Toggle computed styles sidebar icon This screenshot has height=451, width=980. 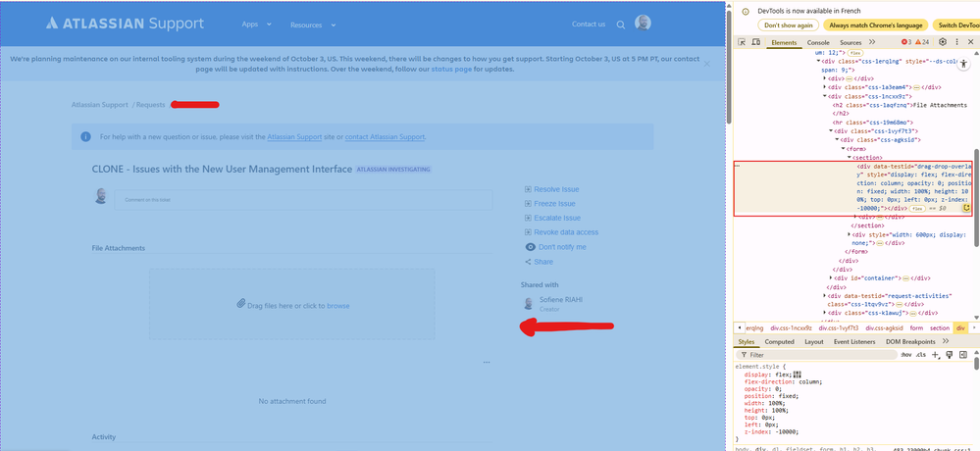pos(963,355)
